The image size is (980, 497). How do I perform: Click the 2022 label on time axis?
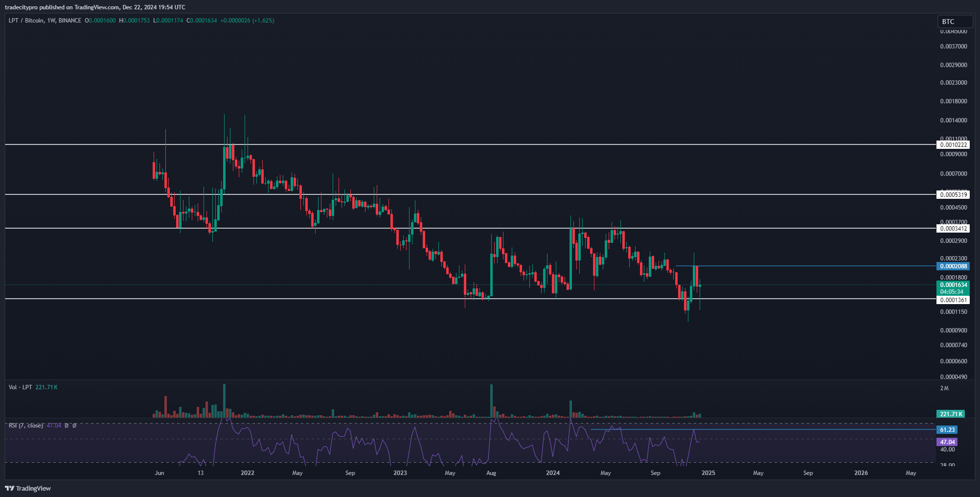(x=248, y=473)
